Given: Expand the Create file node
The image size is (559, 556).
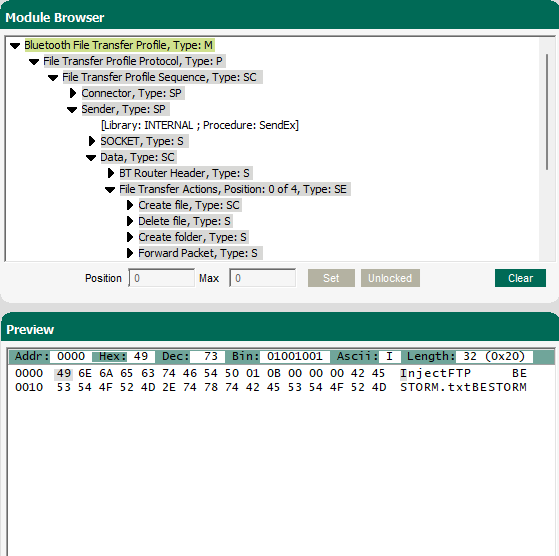Looking at the screenshot, I should pyautogui.click(x=130, y=205).
